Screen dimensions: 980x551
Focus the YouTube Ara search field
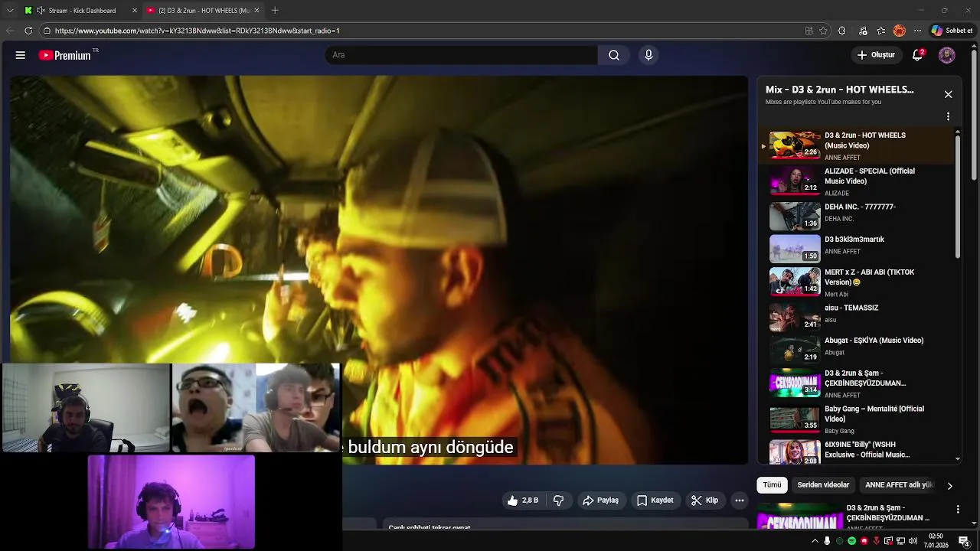[461, 55]
